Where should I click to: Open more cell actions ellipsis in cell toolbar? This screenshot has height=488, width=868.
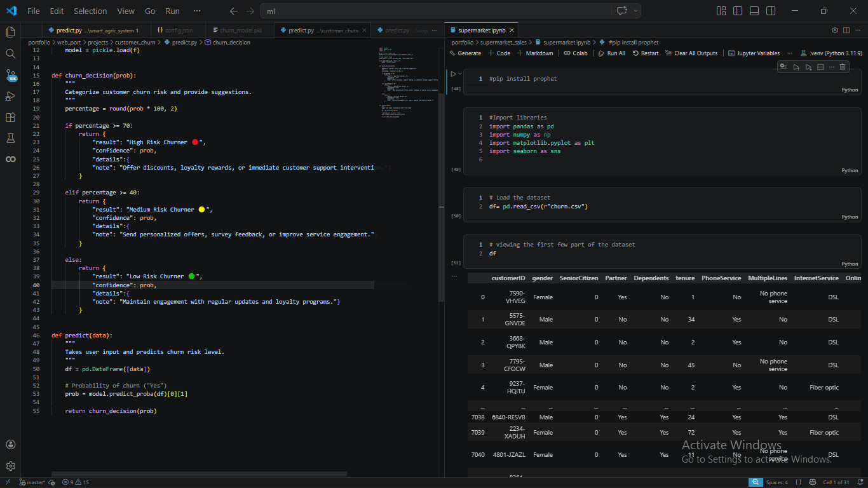click(832, 67)
